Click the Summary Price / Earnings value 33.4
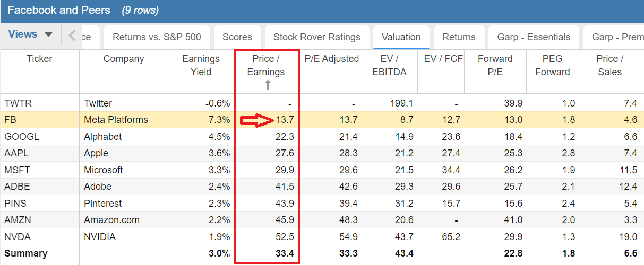This screenshot has width=644, height=265. pyautogui.click(x=285, y=253)
